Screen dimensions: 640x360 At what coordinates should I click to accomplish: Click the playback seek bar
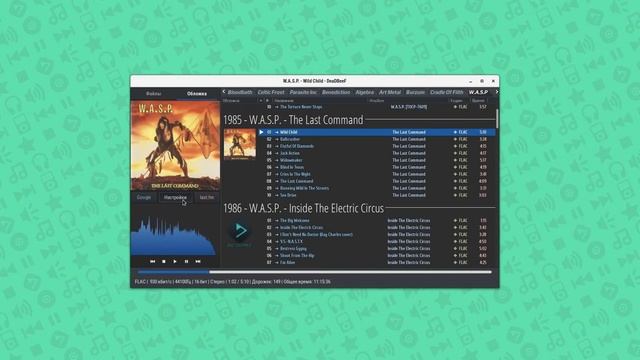click(315, 272)
